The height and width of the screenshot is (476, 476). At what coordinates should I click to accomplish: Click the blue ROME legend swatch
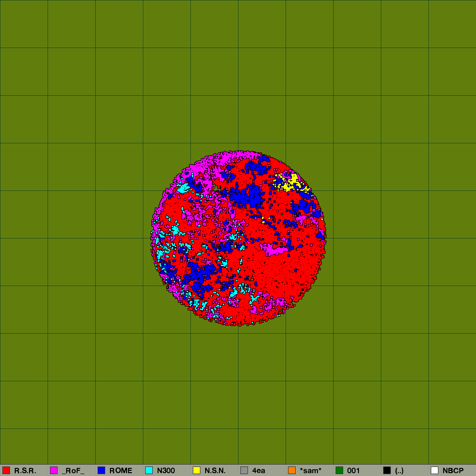[x=101, y=470]
